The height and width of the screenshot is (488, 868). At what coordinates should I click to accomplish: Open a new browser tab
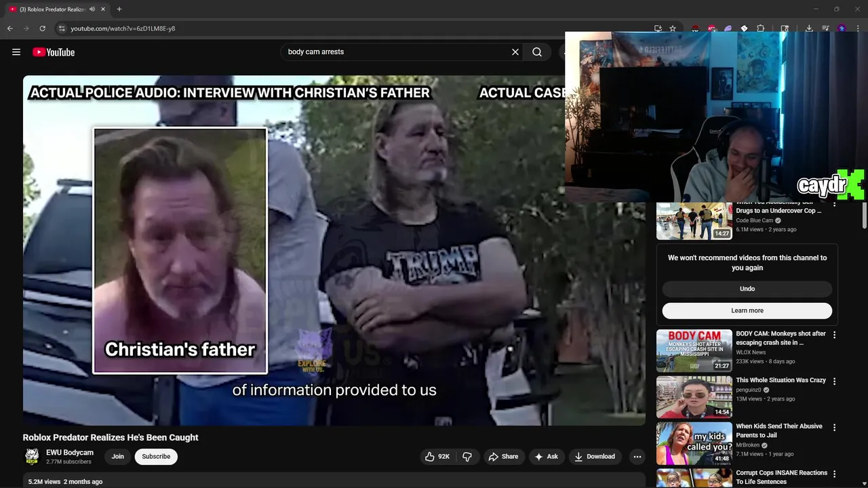[x=119, y=9]
